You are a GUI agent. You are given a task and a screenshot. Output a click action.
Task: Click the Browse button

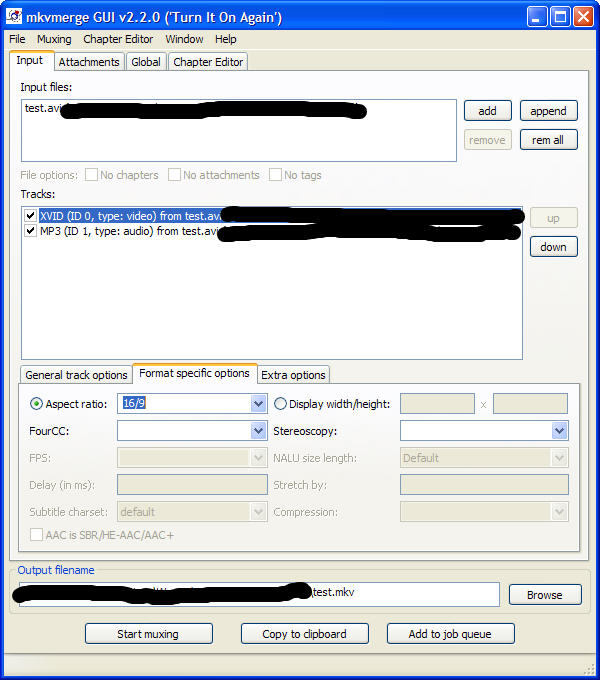[545, 595]
